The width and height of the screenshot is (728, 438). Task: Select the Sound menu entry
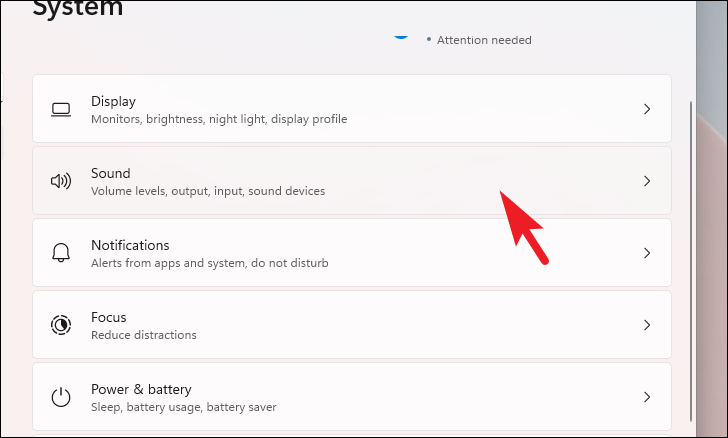[110, 173]
